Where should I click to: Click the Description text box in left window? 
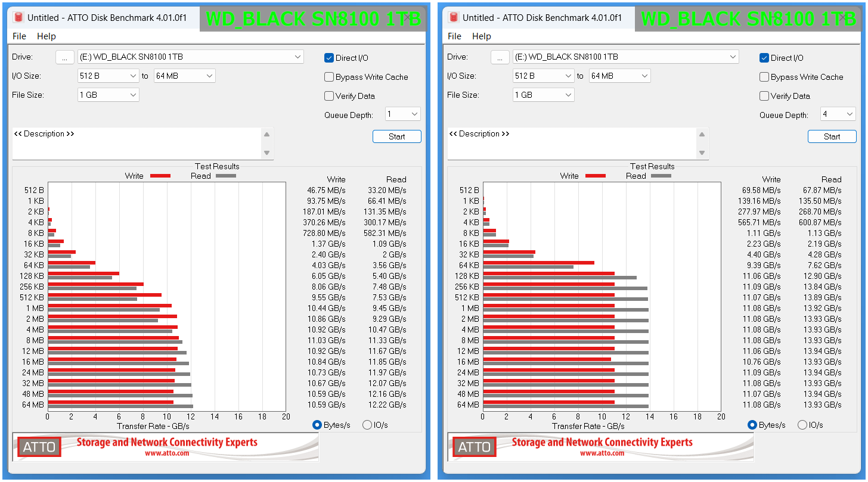(x=137, y=144)
